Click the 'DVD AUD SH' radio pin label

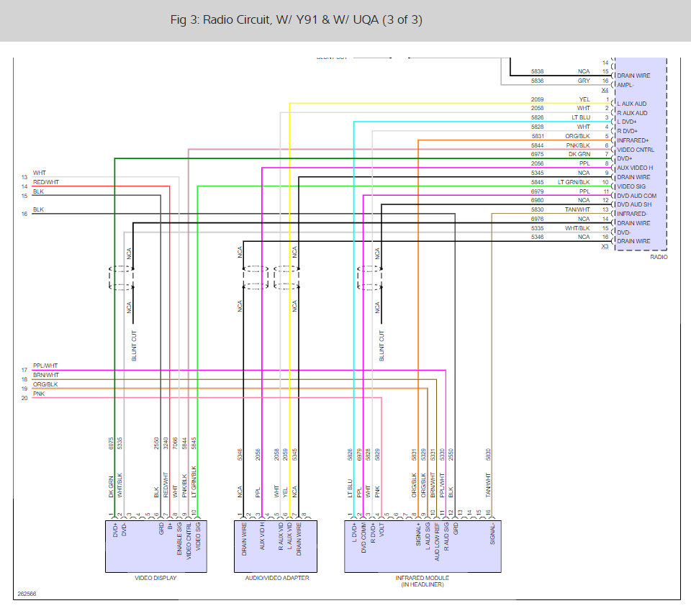(633, 204)
